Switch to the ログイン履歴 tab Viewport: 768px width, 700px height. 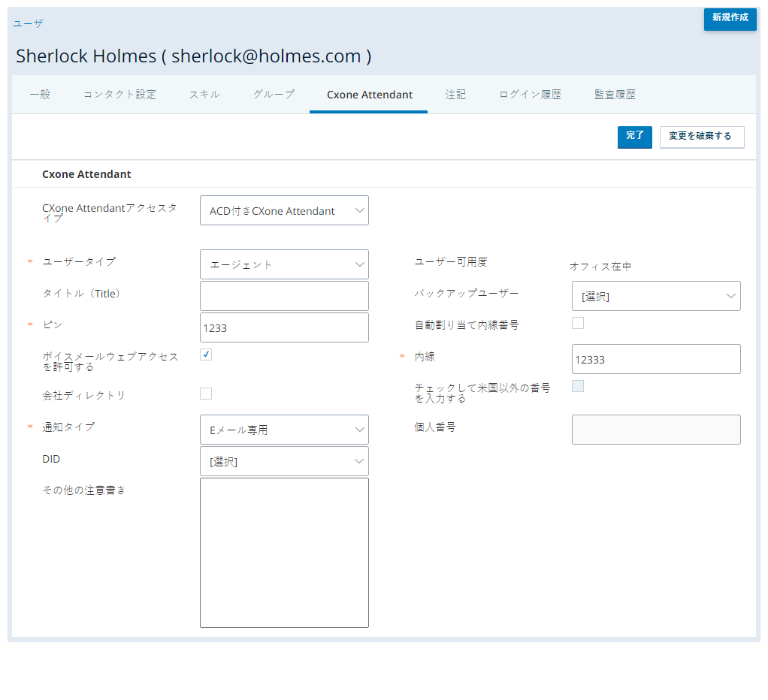pyautogui.click(x=530, y=95)
